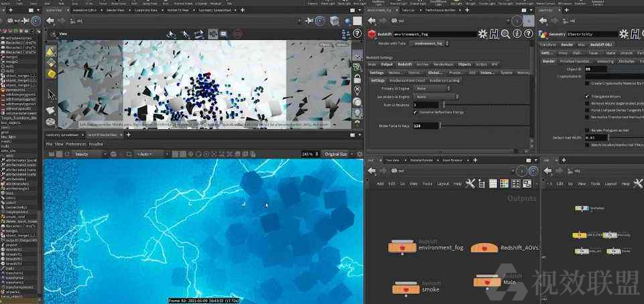Adjust Brute Force GI Rays slider

[x=485, y=126]
